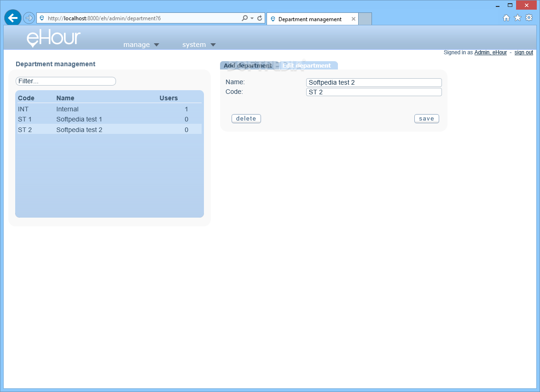Close the Department management browser tab

tap(354, 19)
